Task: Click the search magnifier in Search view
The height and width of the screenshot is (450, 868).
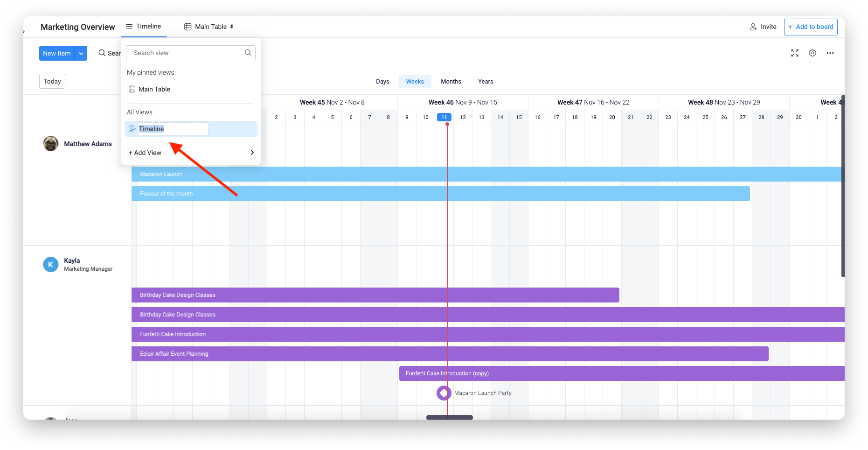Action: click(248, 52)
